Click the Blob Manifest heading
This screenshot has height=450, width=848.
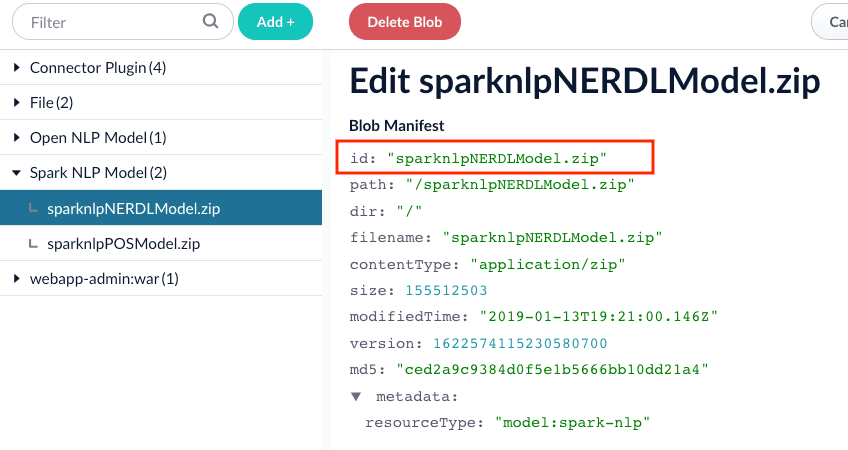[396, 125]
